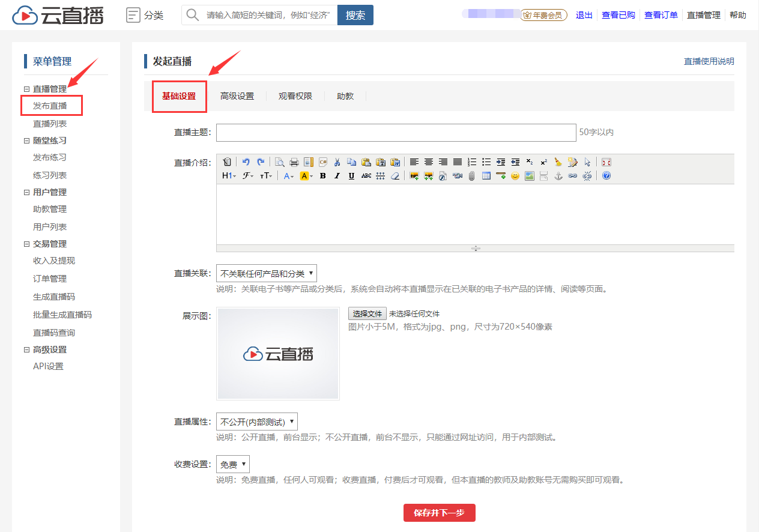The width and height of the screenshot is (759, 532).
Task: Insert an emoticon via smiley icon
Action: tap(515, 176)
